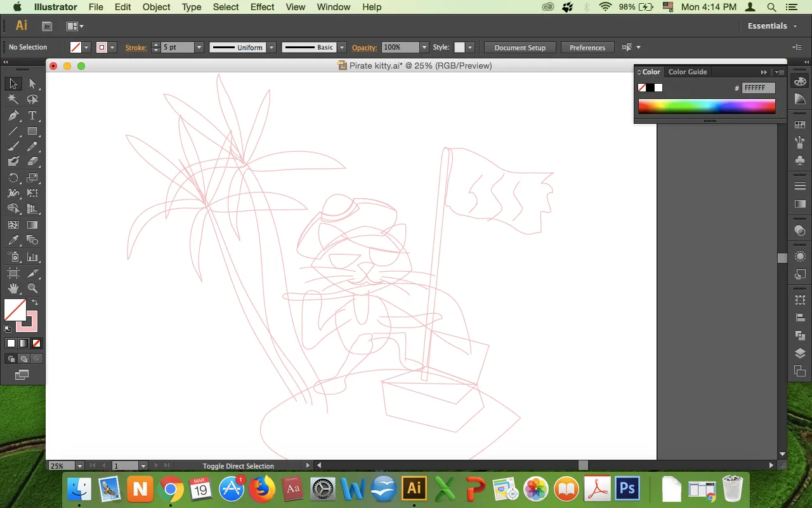Open the Window menu

(x=333, y=7)
